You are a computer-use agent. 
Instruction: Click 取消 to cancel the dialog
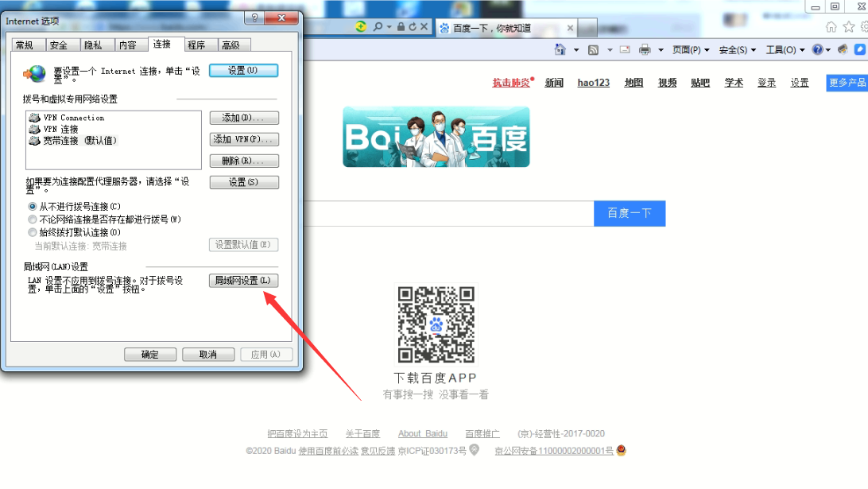(208, 355)
